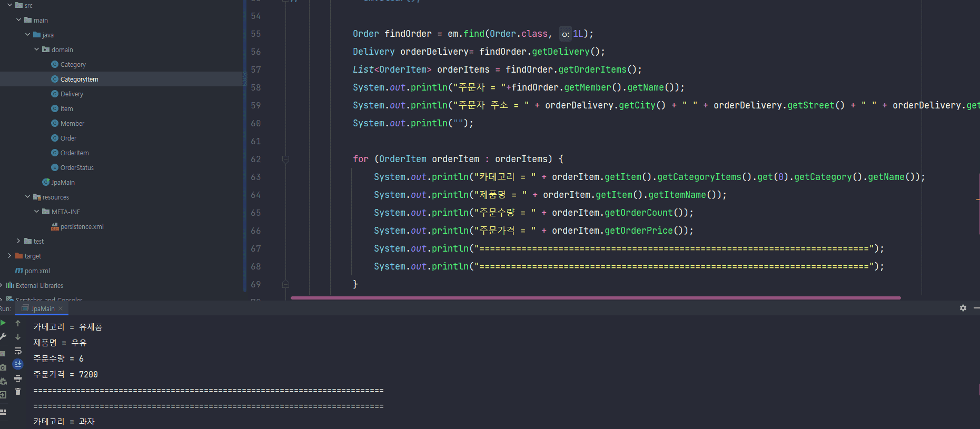
Task: Click the JpaMain runnable class icon
Action: point(46,182)
